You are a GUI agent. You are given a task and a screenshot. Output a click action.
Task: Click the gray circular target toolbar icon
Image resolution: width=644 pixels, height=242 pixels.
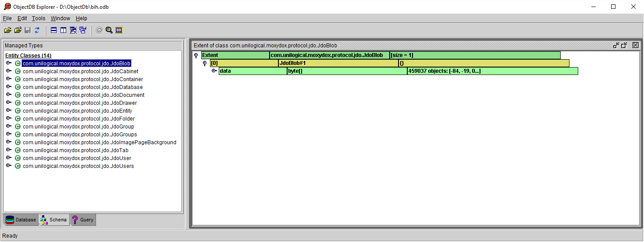(x=100, y=30)
